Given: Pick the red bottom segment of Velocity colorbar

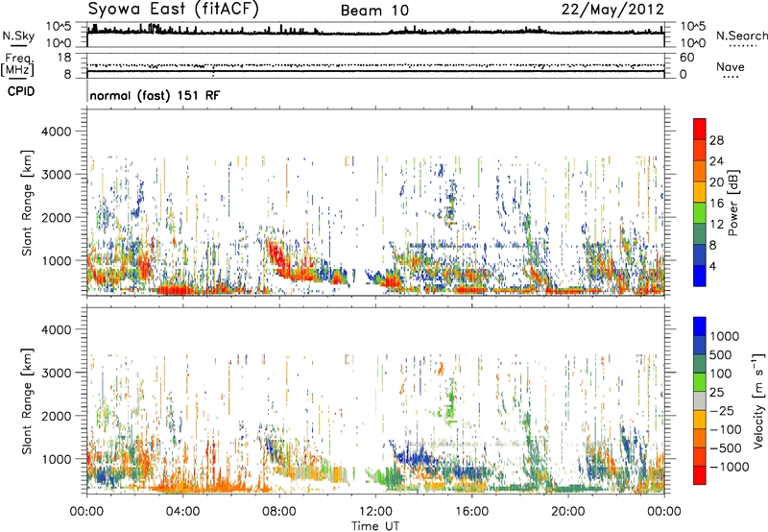Looking at the screenshot, I should click(x=700, y=475).
